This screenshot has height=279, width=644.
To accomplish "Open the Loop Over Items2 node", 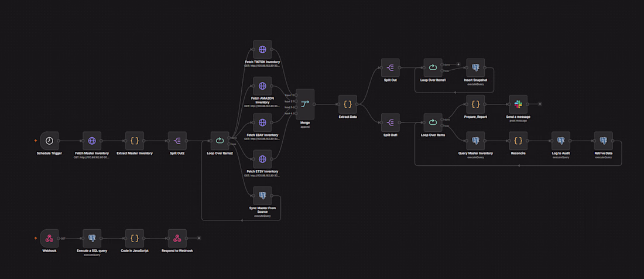I will 220,141.
